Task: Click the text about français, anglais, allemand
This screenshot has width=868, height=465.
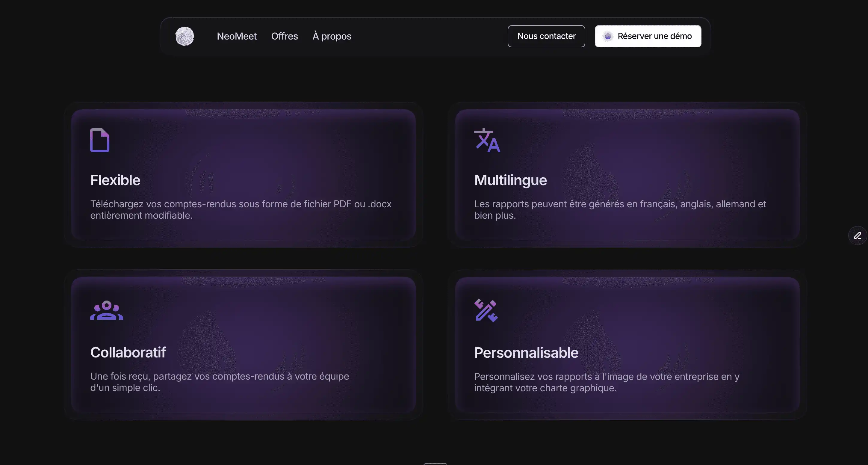Action: (620, 210)
